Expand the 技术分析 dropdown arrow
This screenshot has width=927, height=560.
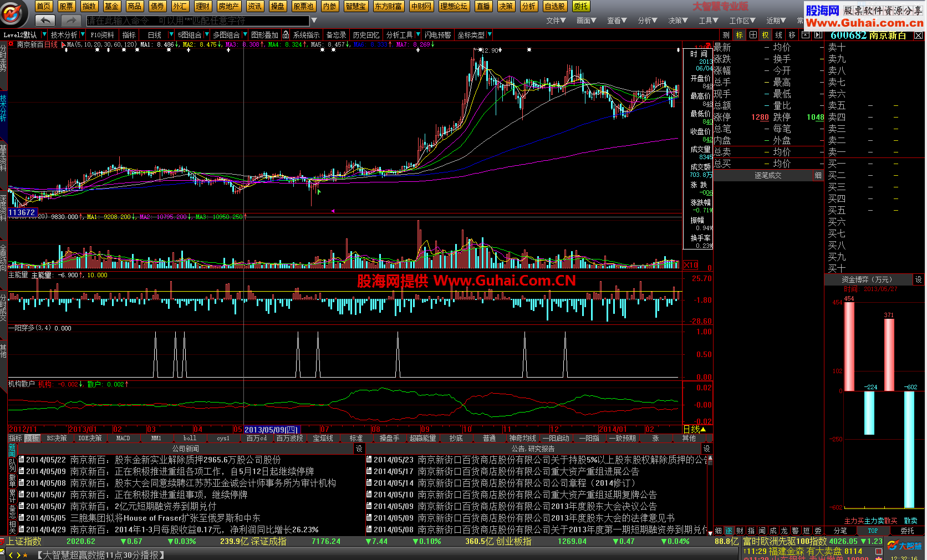click(x=83, y=35)
